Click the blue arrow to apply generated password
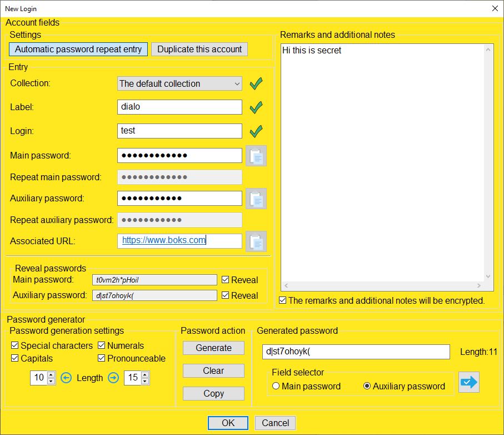 coord(469,382)
